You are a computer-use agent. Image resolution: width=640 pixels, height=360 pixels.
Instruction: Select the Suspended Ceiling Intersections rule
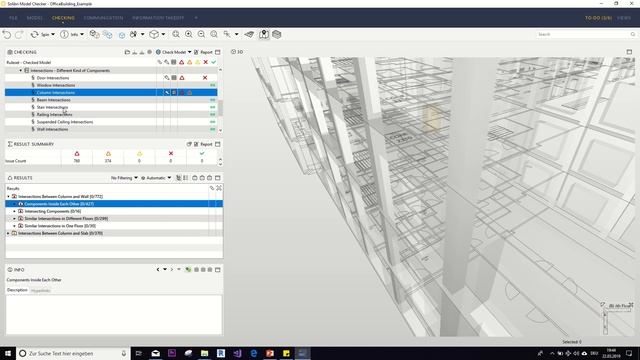65,122
